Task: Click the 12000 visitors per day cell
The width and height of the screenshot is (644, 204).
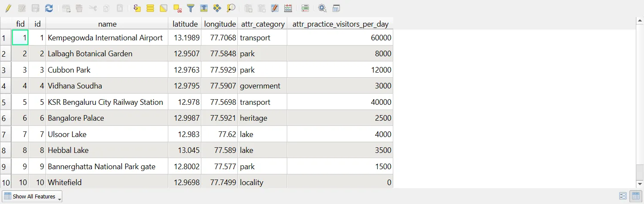Action: coord(340,70)
